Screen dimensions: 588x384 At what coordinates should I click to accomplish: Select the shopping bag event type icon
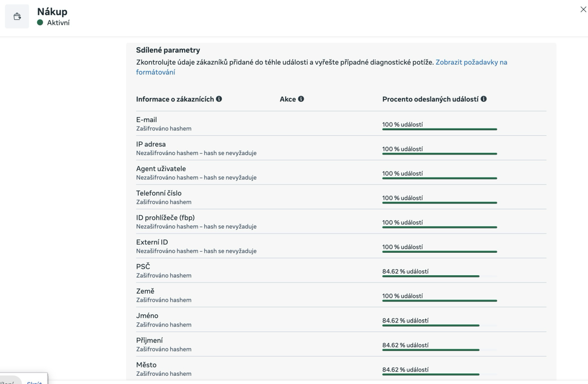[17, 16]
